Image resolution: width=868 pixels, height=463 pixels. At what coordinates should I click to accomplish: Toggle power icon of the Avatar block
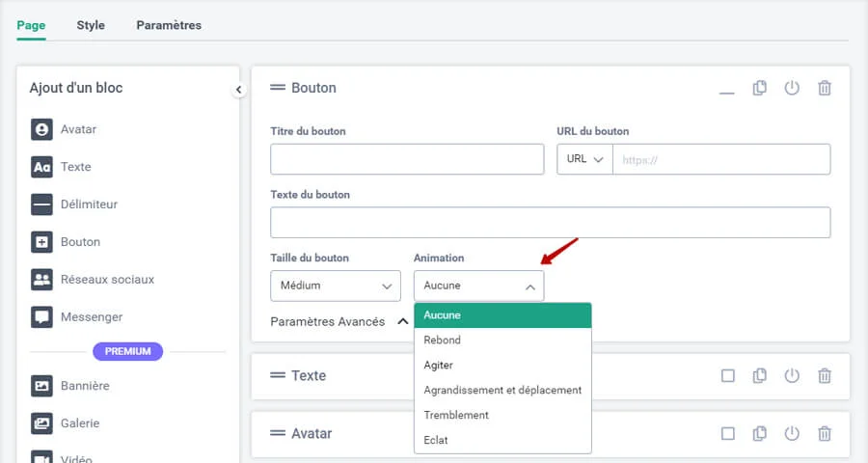pyautogui.click(x=792, y=433)
